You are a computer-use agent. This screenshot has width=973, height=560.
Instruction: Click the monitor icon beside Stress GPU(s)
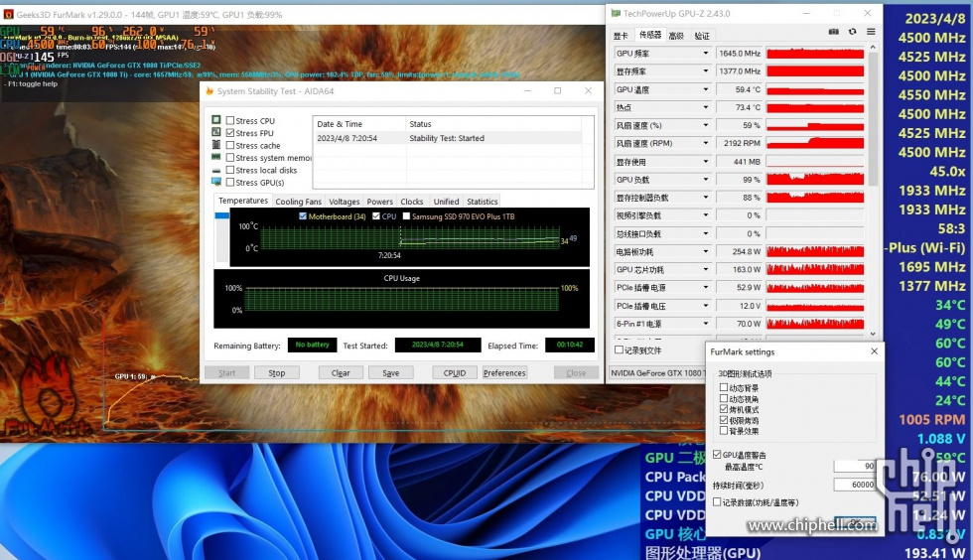(216, 182)
